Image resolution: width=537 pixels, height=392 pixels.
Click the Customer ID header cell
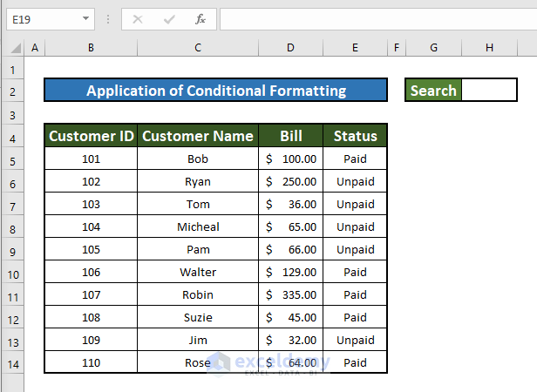pyautogui.click(x=91, y=136)
